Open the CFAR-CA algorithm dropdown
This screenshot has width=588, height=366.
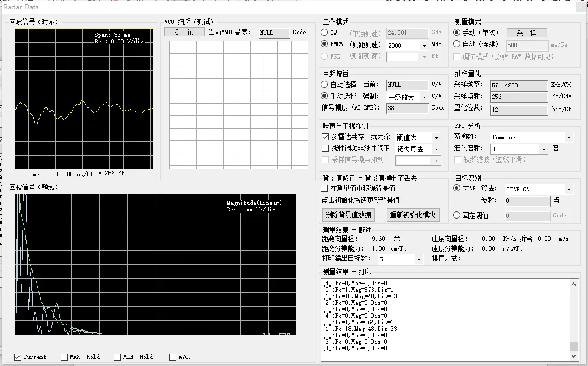coord(568,189)
